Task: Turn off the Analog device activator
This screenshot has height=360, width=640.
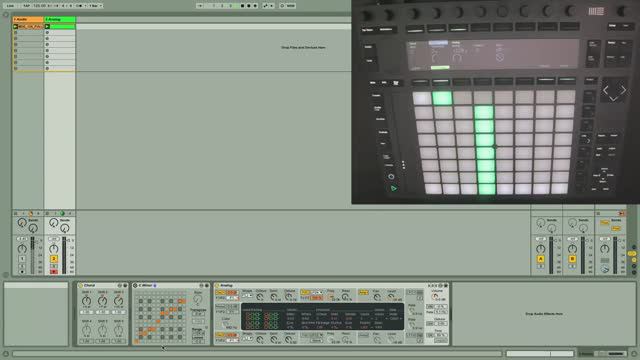Action: pos(218,285)
